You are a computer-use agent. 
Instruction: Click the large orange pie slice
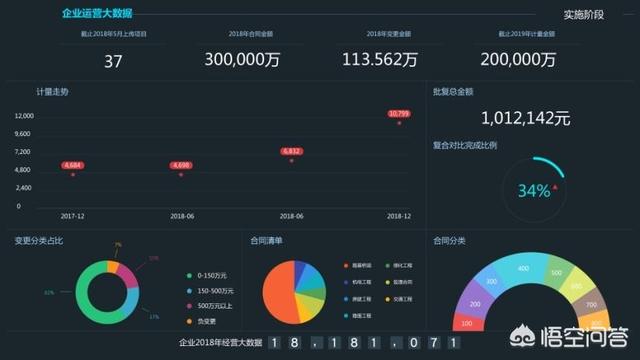tap(279, 292)
